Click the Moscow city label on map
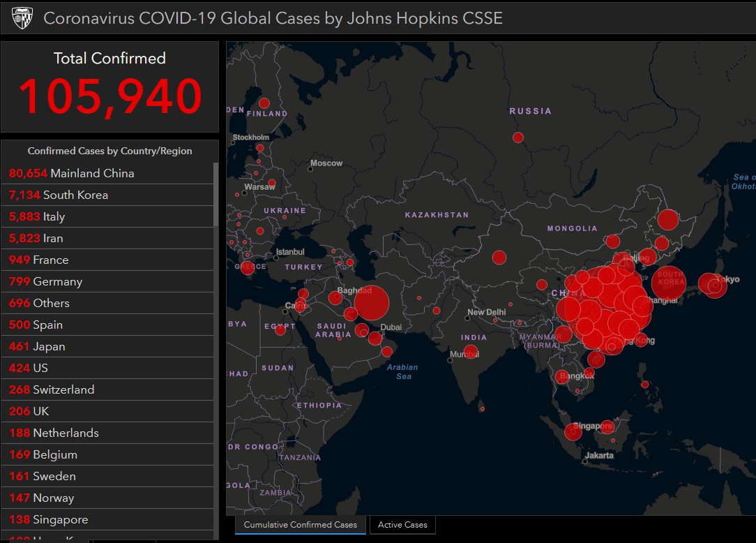 coord(326,163)
